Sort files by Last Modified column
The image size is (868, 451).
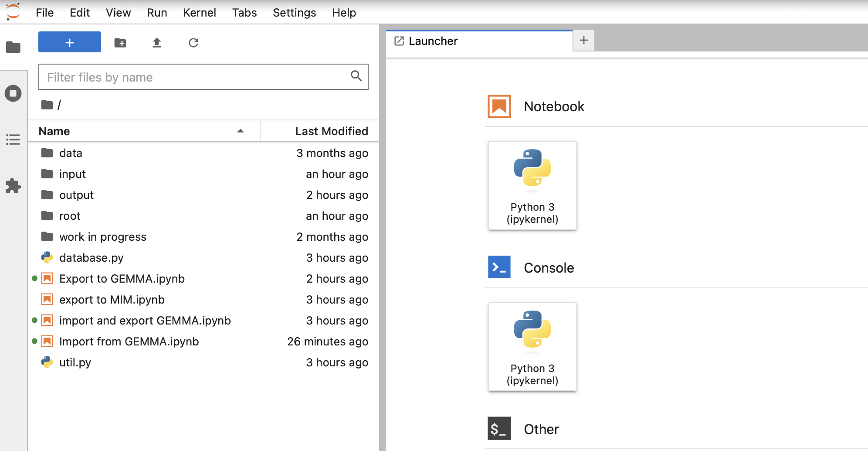click(x=331, y=131)
